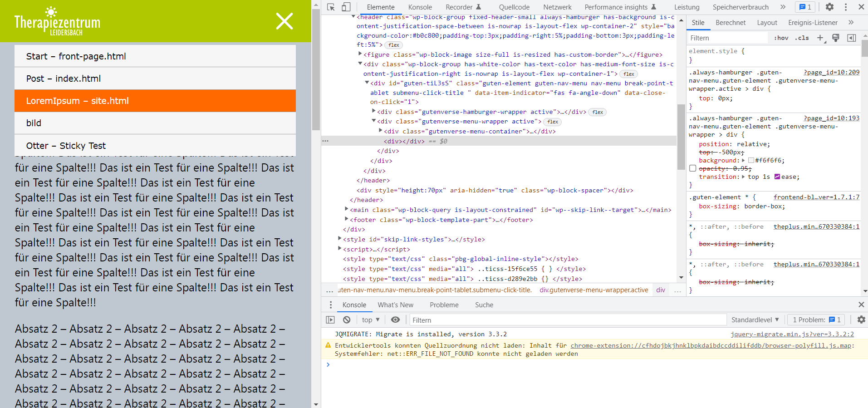Open console settings gear icon
The width and height of the screenshot is (868, 408).
[x=861, y=320]
